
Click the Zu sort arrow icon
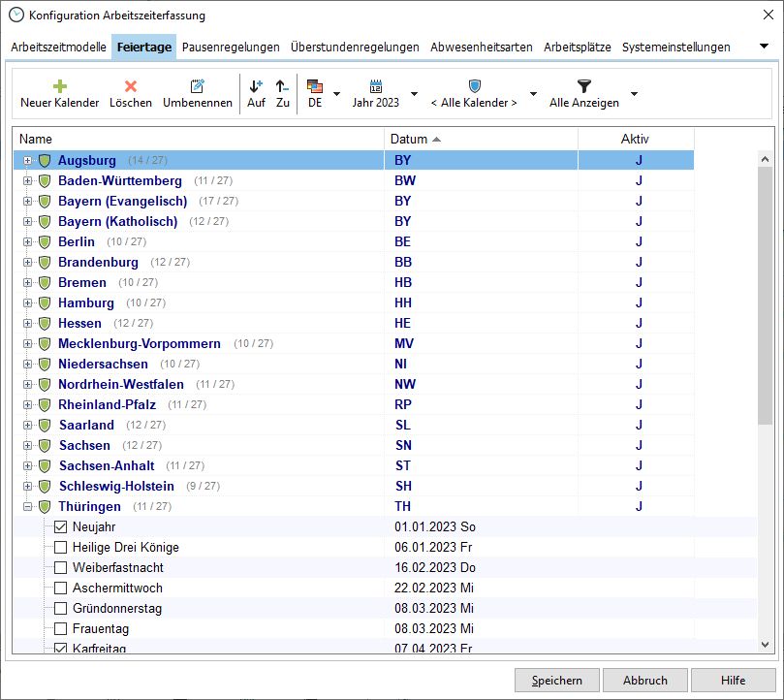[x=282, y=86]
